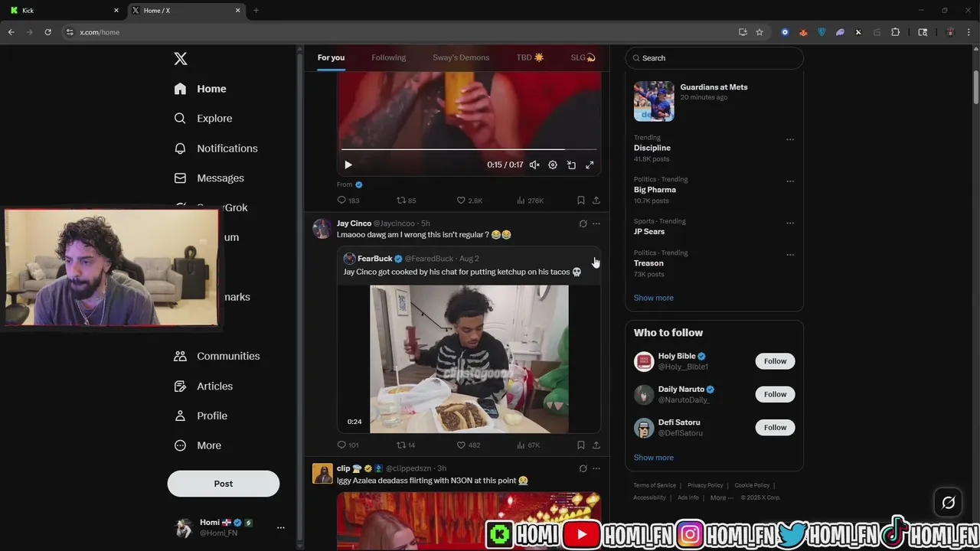Click the Search input field
The height and width of the screenshot is (551, 980).
[714, 58]
